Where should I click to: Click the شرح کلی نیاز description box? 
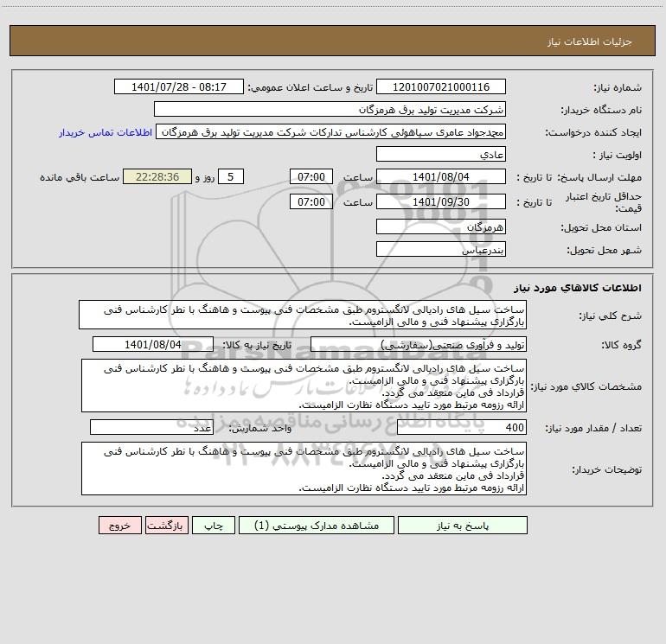303,315
